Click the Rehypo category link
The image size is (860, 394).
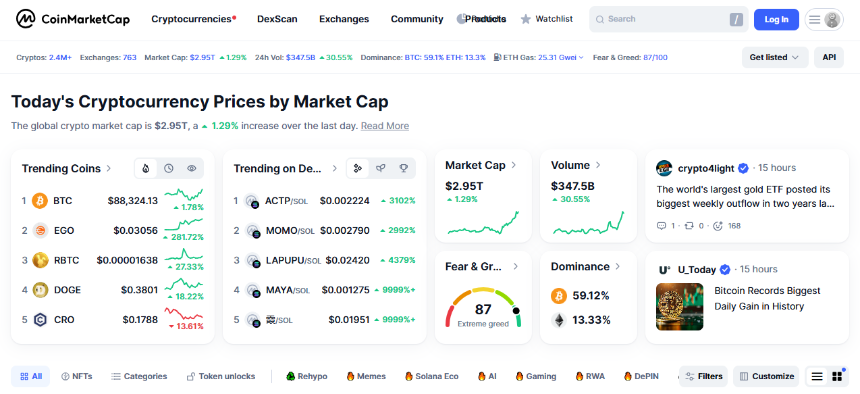point(307,376)
